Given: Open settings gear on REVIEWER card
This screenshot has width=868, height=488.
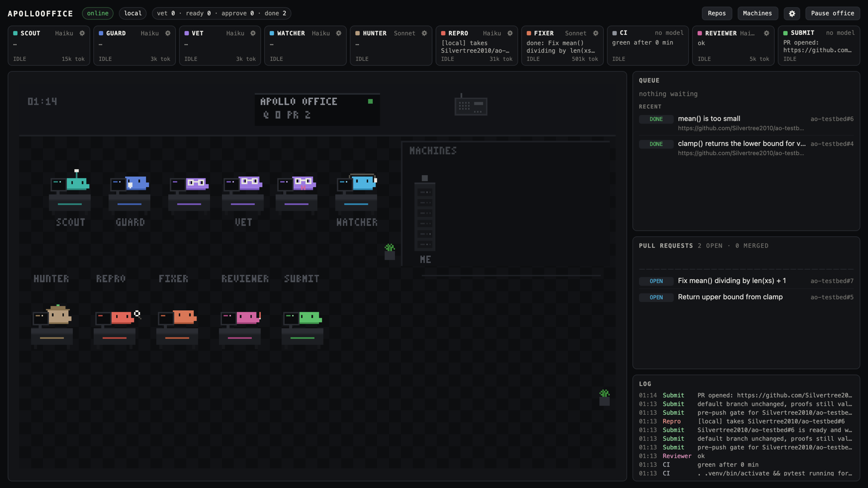Looking at the screenshot, I should point(767,33).
